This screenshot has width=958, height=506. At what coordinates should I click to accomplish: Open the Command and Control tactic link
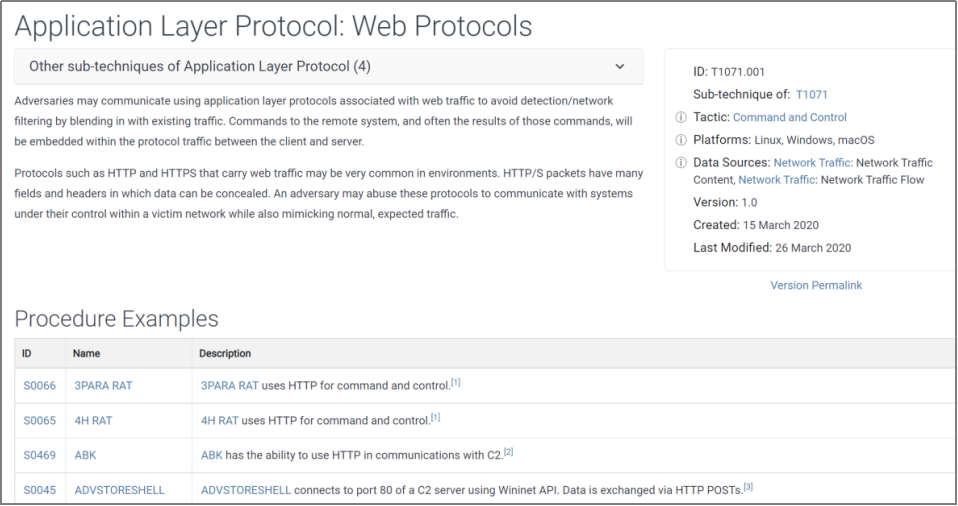pos(789,117)
